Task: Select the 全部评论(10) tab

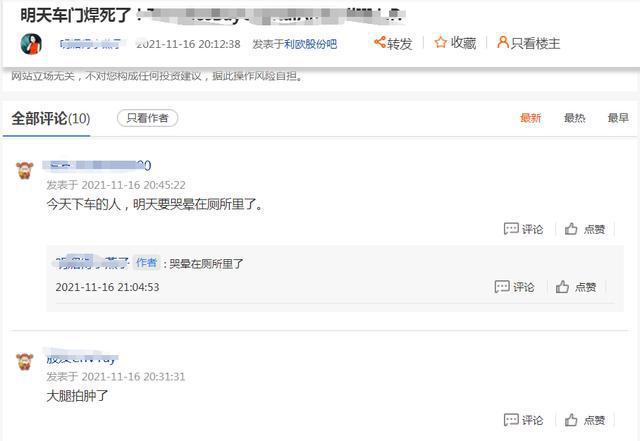Action: pyautogui.click(x=51, y=119)
